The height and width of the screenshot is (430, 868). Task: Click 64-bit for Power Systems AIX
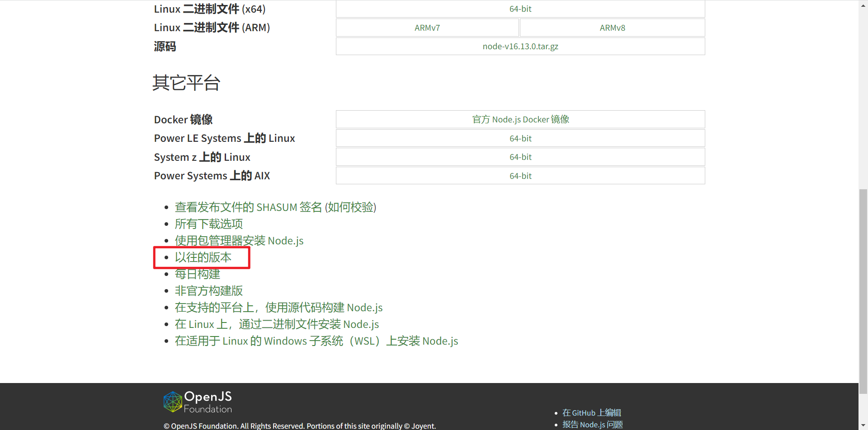[x=520, y=176]
